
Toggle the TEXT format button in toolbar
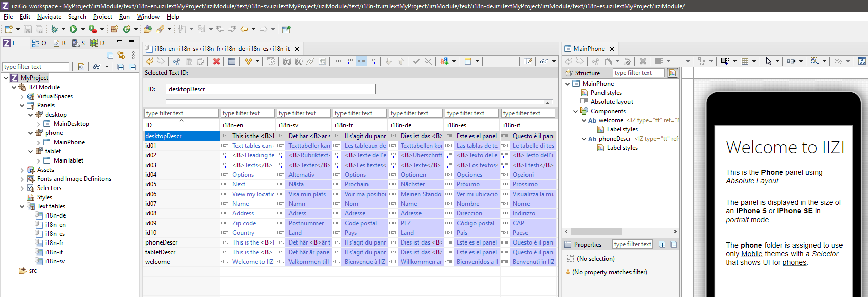click(x=338, y=61)
